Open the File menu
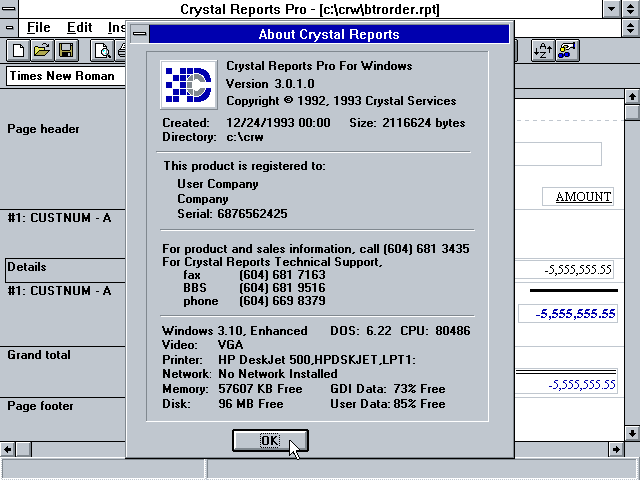Screen dimensions: 640x480 coord(38,27)
